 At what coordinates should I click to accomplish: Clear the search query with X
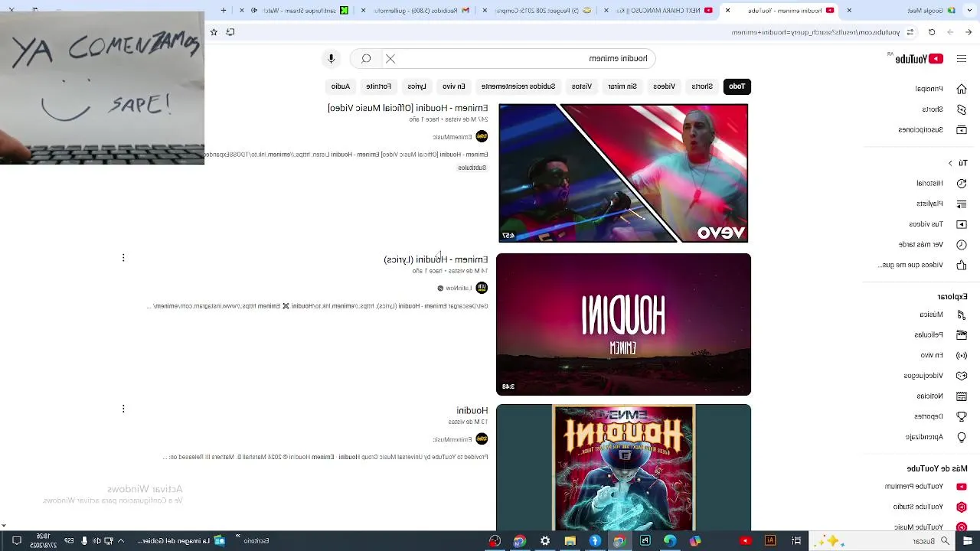pos(390,59)
